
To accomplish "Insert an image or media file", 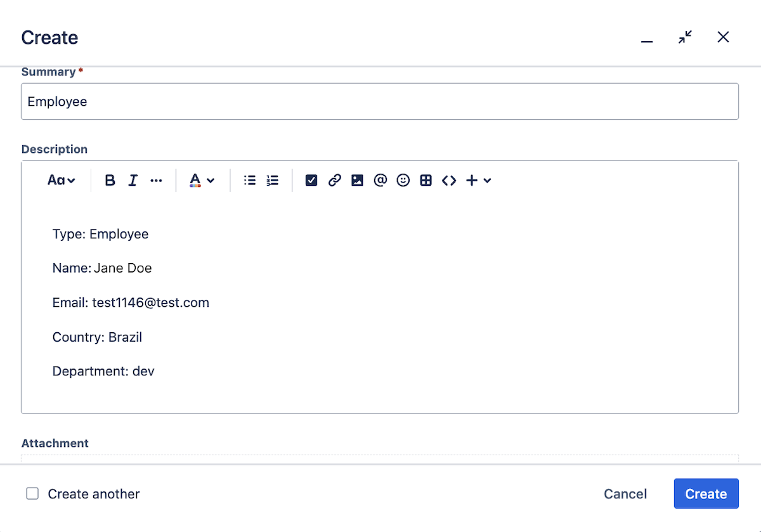I will [x=357, y=180].
